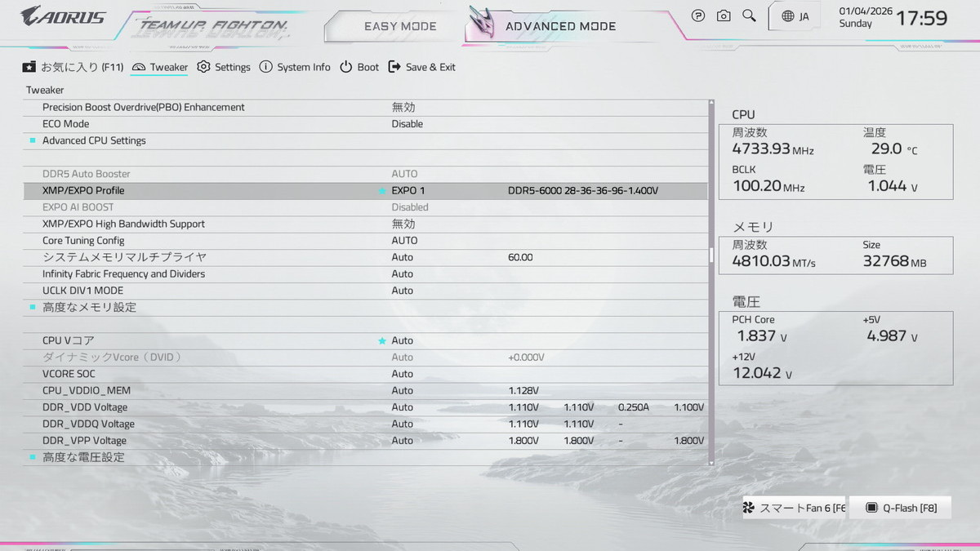Viewport: 980px width, 551px height.
Task: Click the circled P icon in top bar
Action: pos(698,16)
